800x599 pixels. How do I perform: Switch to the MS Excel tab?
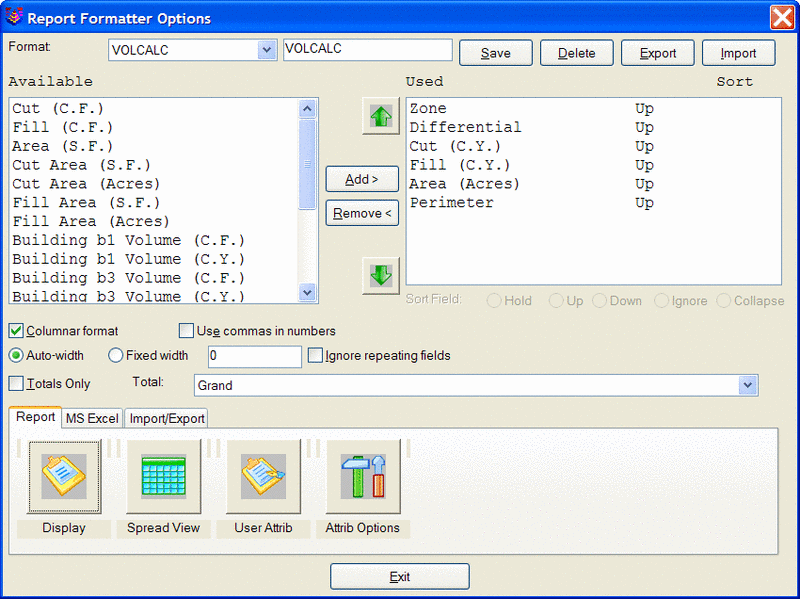[92, 418]
